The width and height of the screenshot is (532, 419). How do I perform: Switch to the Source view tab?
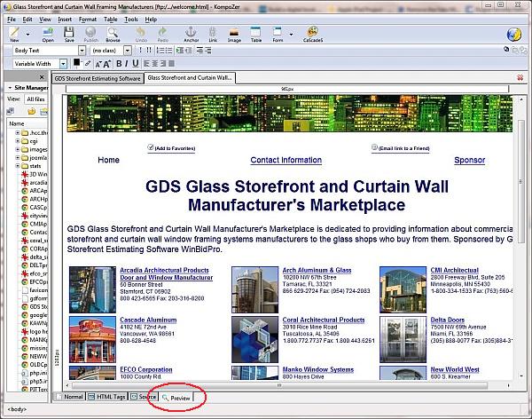(x=144, y=397)
